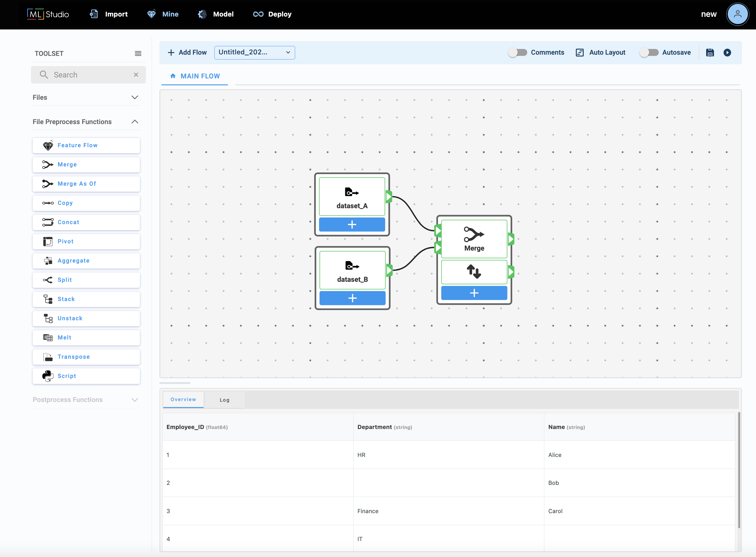756x557 pixels.
Task: Open the Untitled_202... flow dropdown
Action: point(254,53)
